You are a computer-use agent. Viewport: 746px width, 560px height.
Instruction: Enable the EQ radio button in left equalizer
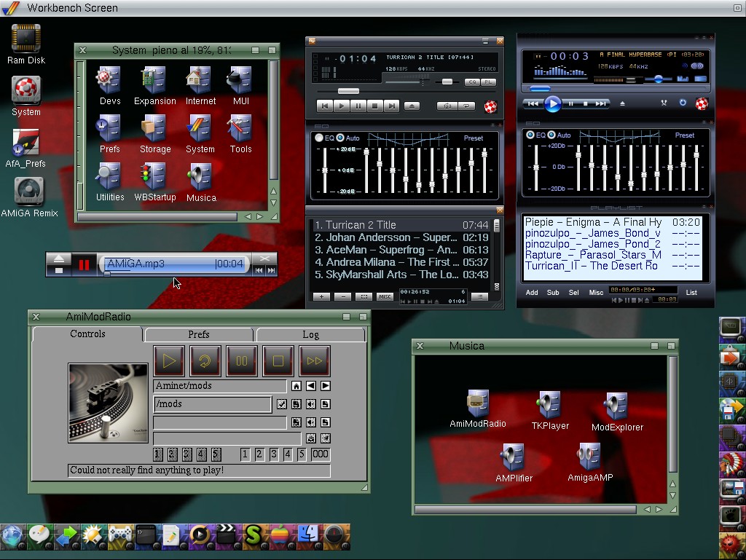click(x=319, y=138)
